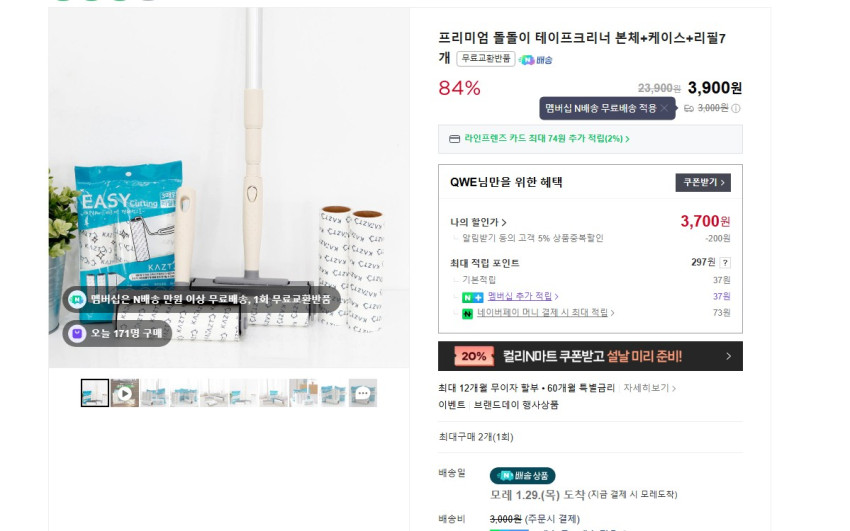Open the 컬리N마트 coupon banner arrow
Screen dimensions: 850x531
click(728, 356)
